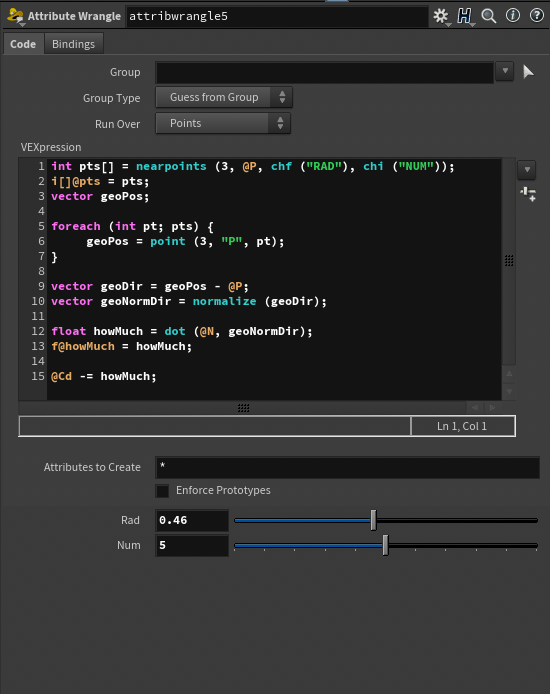Click the Rad slider handle
Image resolution: width=550 pixels, height=694 pixels.
pos(373,520)
